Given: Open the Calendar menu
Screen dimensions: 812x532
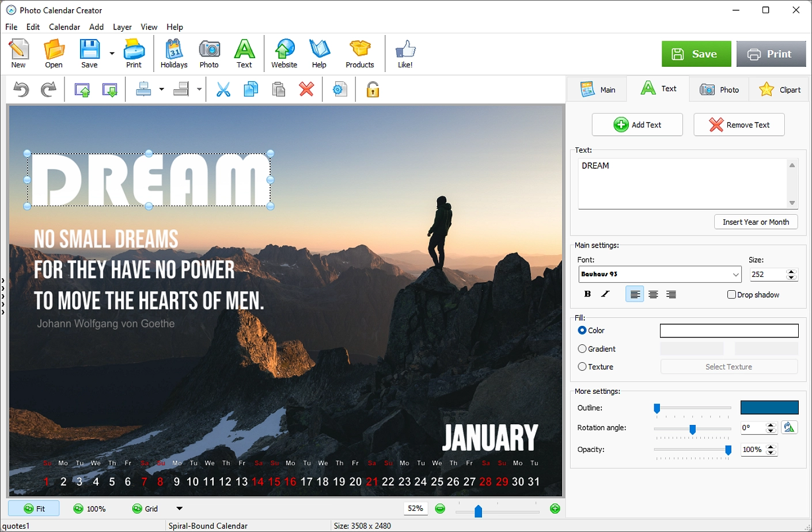Looking at the screenshot, I should point(64,27).
